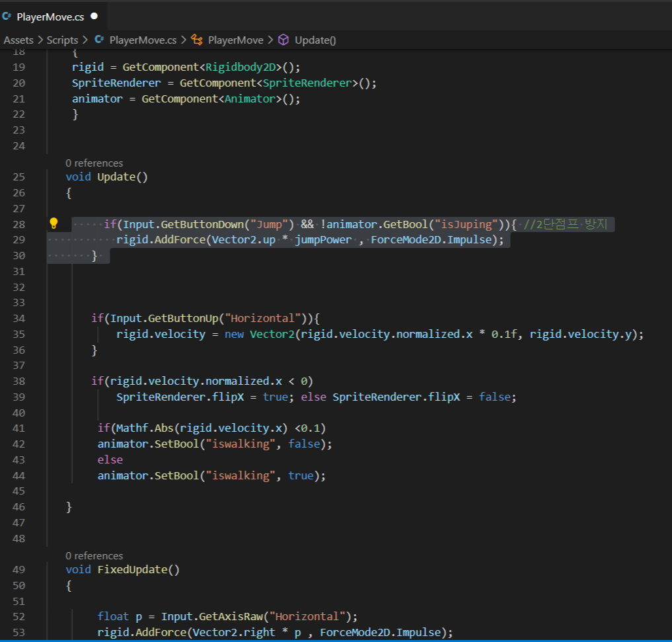Open the PlayerMove.cs breadcrumb item
The image size is (672, 642).
coord(143,40)
